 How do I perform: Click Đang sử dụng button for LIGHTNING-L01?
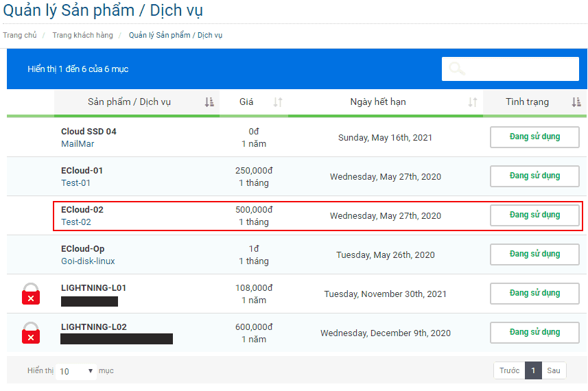click(x=534, y=294)
